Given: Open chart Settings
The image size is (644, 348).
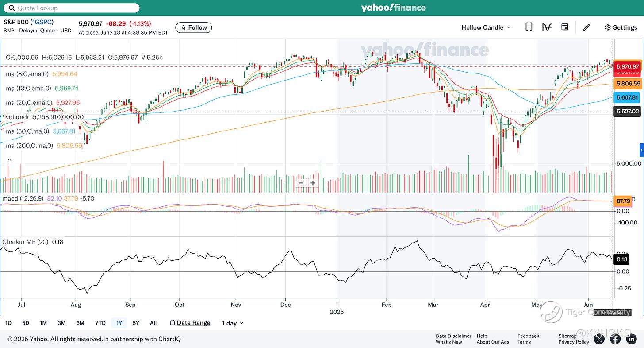Looking at the screenshot, I should (621, 27).
